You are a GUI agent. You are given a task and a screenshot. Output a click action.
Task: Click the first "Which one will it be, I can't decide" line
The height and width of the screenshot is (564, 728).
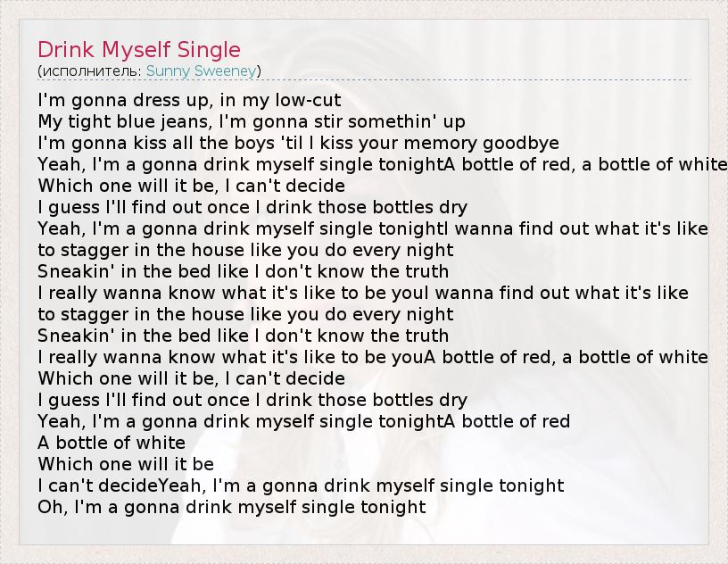[191, 186]
